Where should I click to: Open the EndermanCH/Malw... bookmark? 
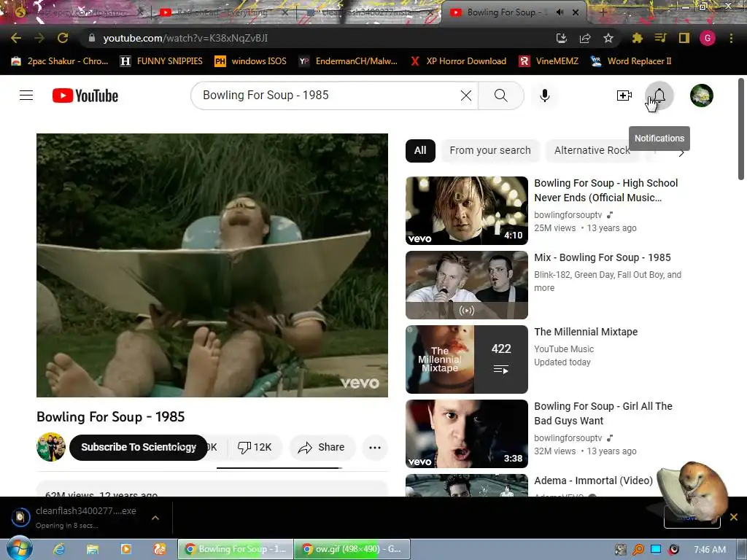click(348, 61)
